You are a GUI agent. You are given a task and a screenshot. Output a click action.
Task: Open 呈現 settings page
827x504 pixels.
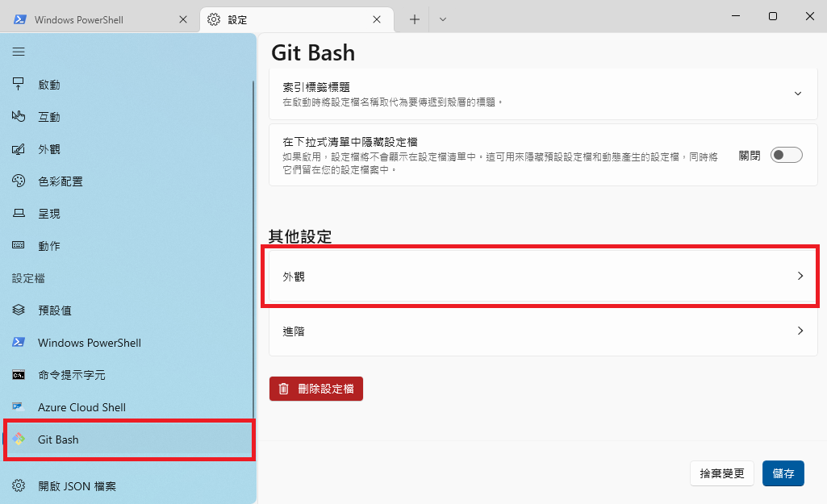(x=128, y=214)
